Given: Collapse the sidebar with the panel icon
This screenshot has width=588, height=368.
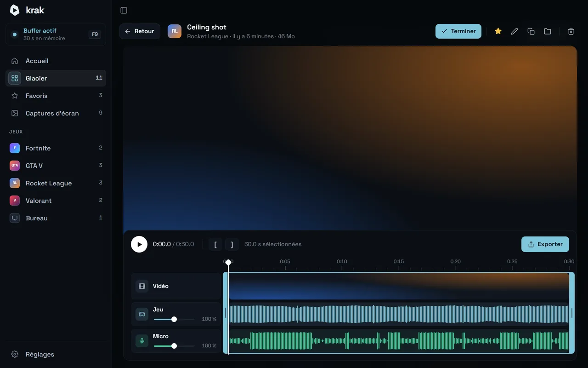Looking at the screenshot, I should (124, 10).
